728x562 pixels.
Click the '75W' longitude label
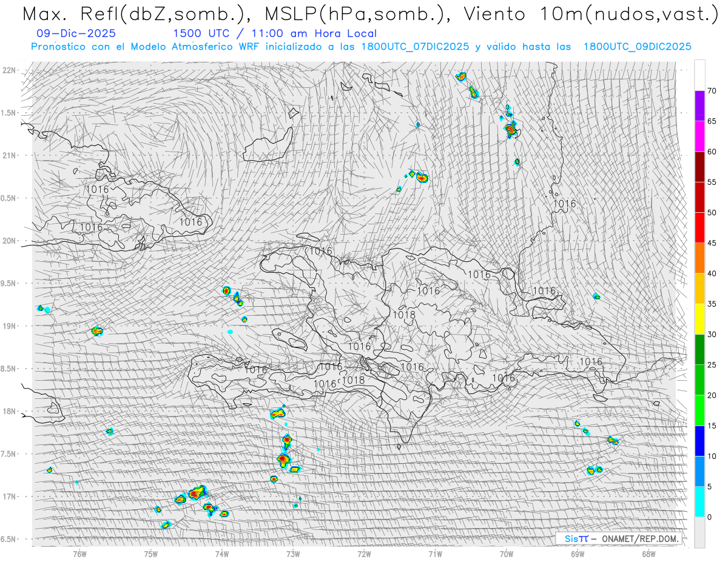[x=151, y=554]
